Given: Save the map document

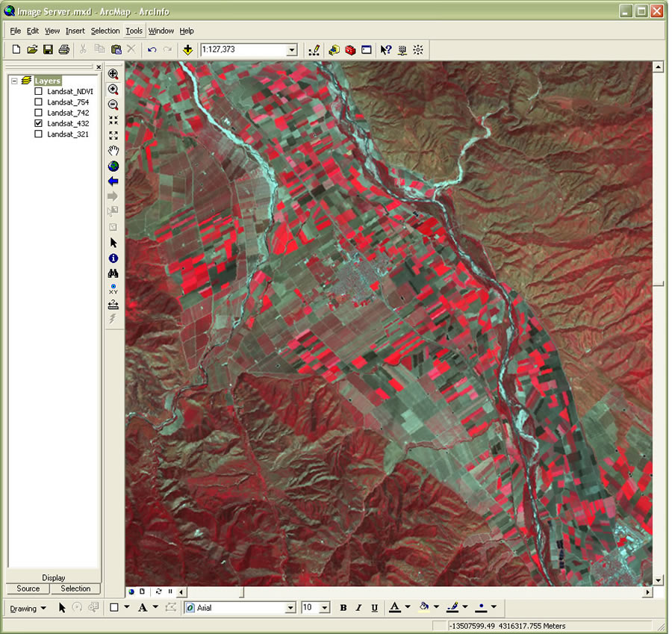Looking at the screenshot, I should (48, 50).
